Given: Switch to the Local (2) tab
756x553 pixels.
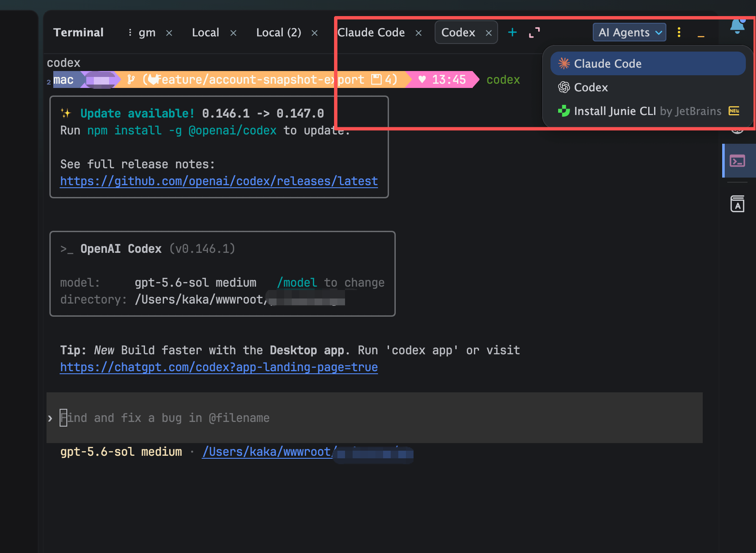Looking at the screenshot, I should 279,33.
